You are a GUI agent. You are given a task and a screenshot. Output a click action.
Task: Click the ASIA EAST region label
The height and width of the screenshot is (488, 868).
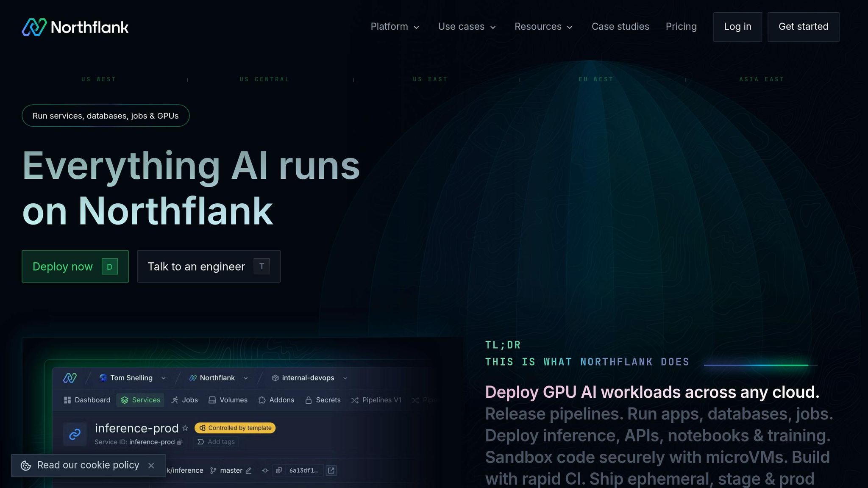[x=762, y=79]
